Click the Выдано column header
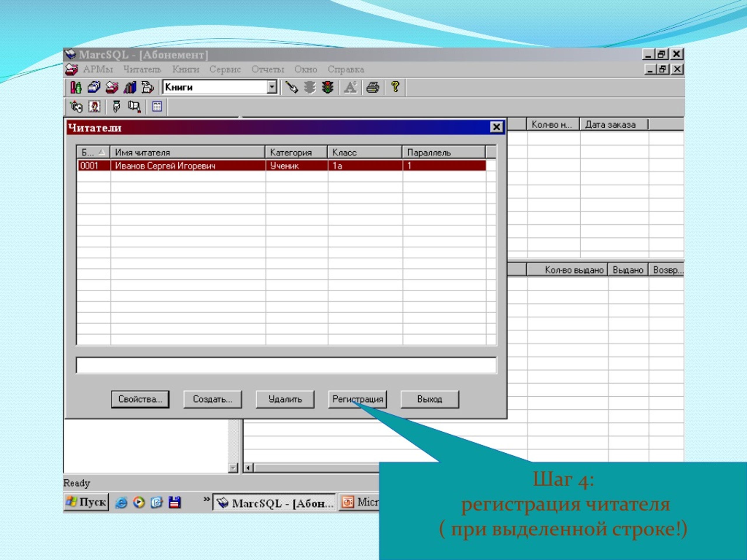The width and height of the screenshot is (747, 560). 628,270
